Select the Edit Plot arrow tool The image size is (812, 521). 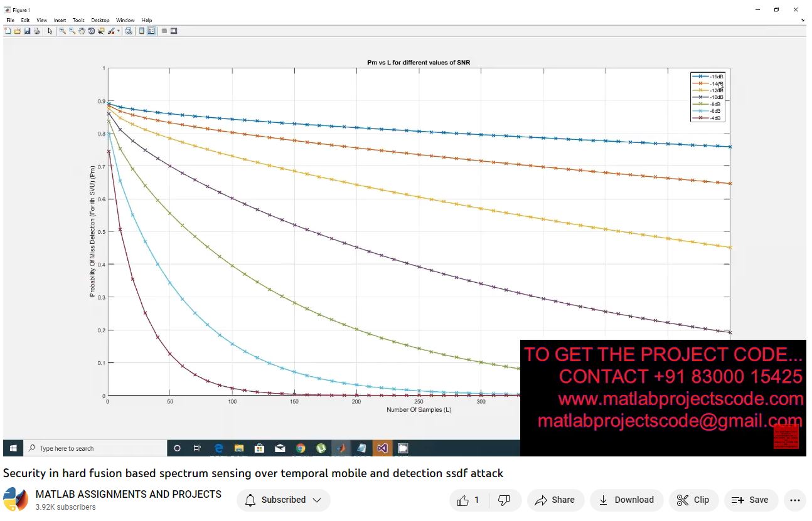[50, 31]
